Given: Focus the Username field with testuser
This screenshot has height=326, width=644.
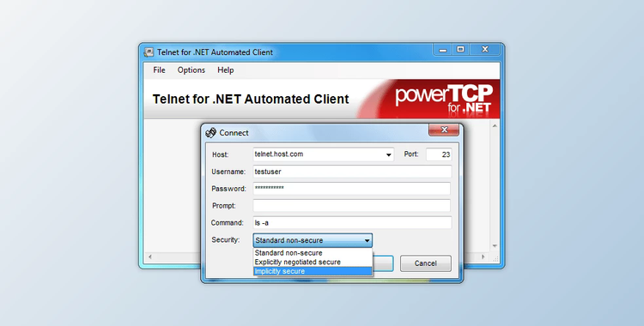Looking at the screenshot, I should click(x=352, y=172).
